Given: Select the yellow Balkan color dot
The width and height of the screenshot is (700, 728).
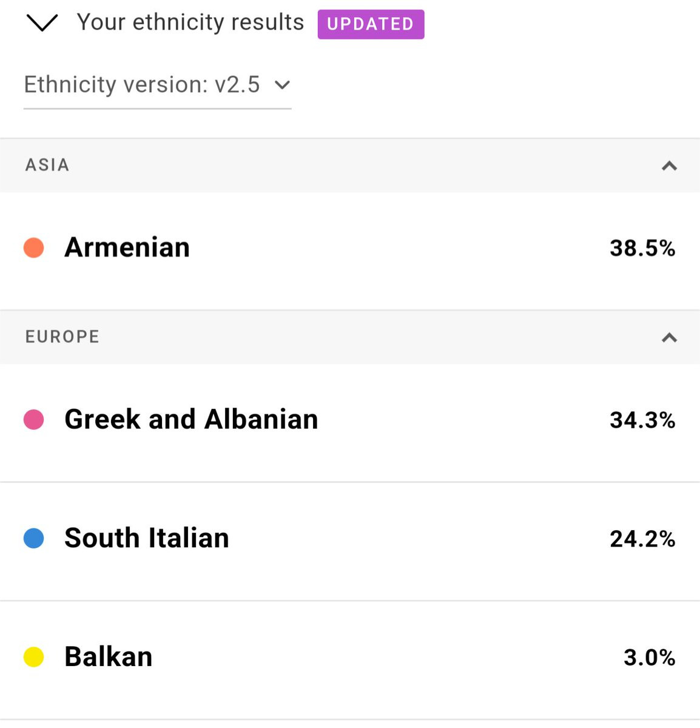Looking at the screenshot, I should (34, 657).
